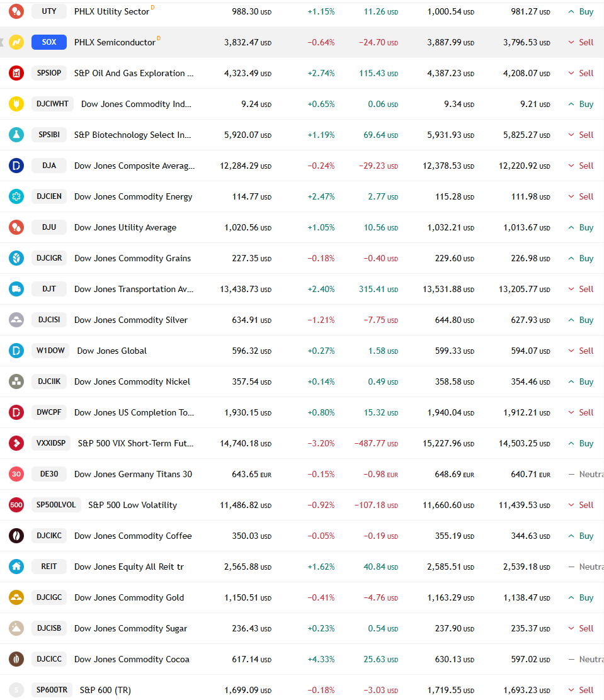
Task: Open Dow Jones Commodity Cocoa link
Action: coord(132,659)
